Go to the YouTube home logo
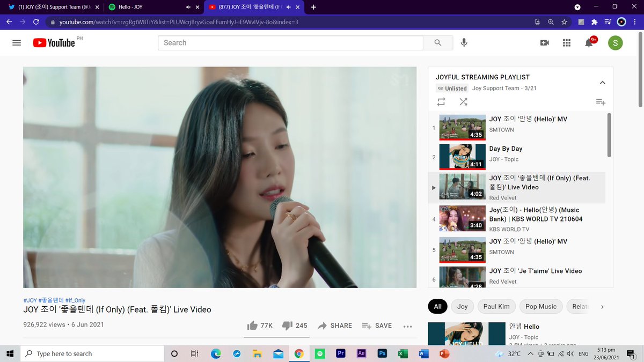 [x=54, y=43]
